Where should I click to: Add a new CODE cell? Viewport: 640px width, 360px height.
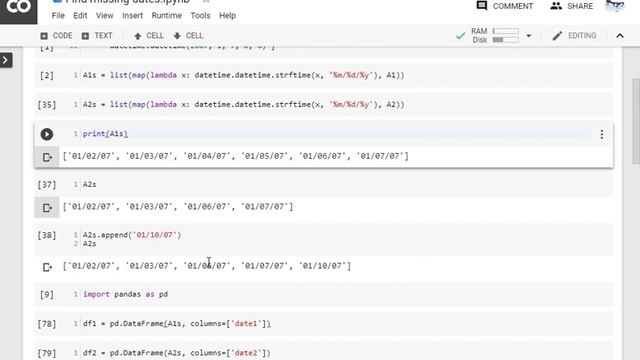tap(56, 36)
